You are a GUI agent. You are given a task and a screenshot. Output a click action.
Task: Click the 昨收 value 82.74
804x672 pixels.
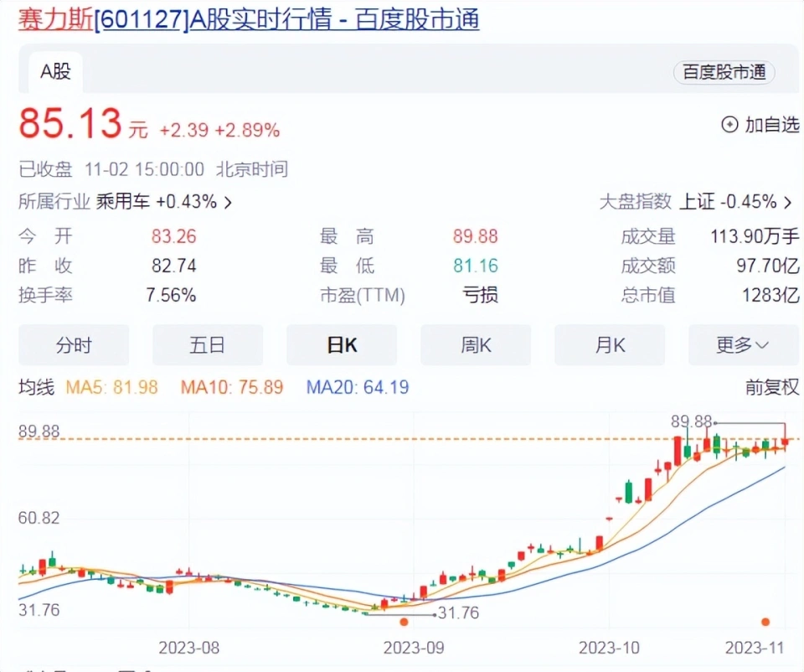point(174,266)
